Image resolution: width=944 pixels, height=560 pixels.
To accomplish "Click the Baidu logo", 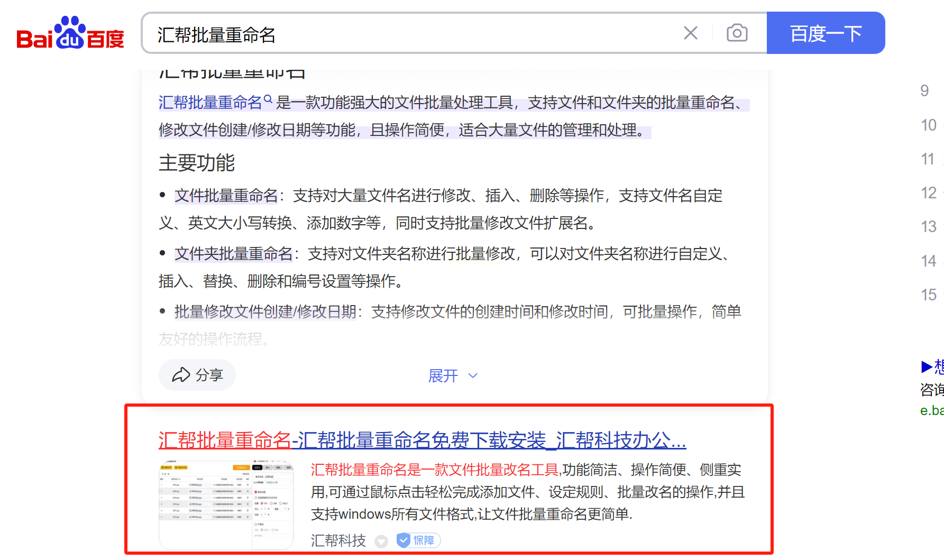I will point(70,33).
